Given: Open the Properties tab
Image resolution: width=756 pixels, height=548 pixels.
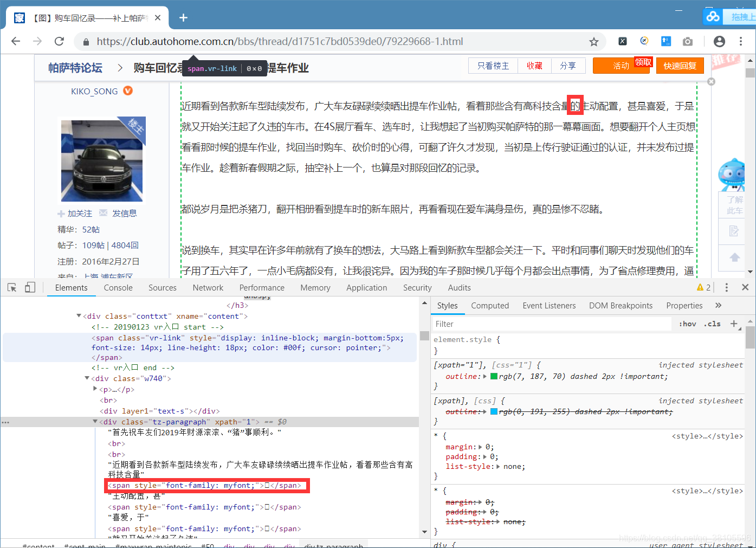Looking at the screenshot, I should pos(684,306).
